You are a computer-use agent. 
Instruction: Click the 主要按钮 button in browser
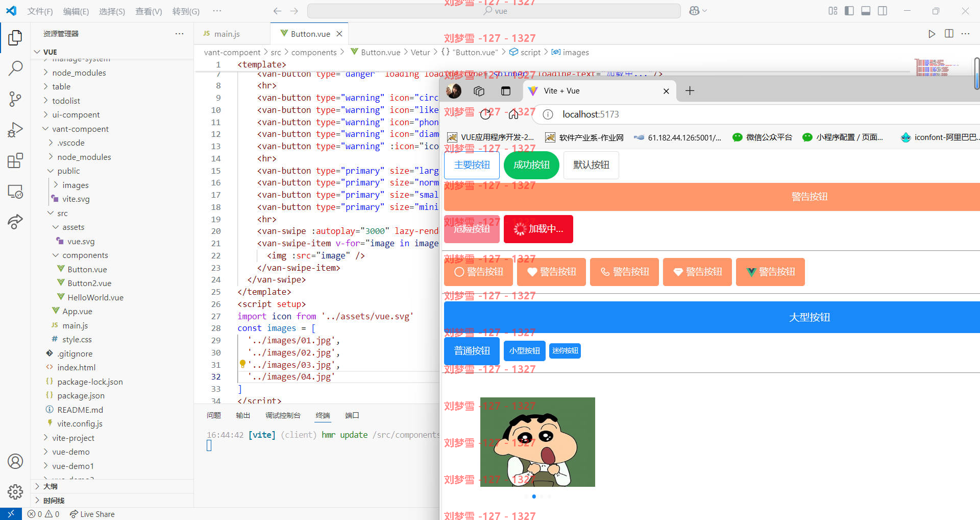(x=472, y=165)
